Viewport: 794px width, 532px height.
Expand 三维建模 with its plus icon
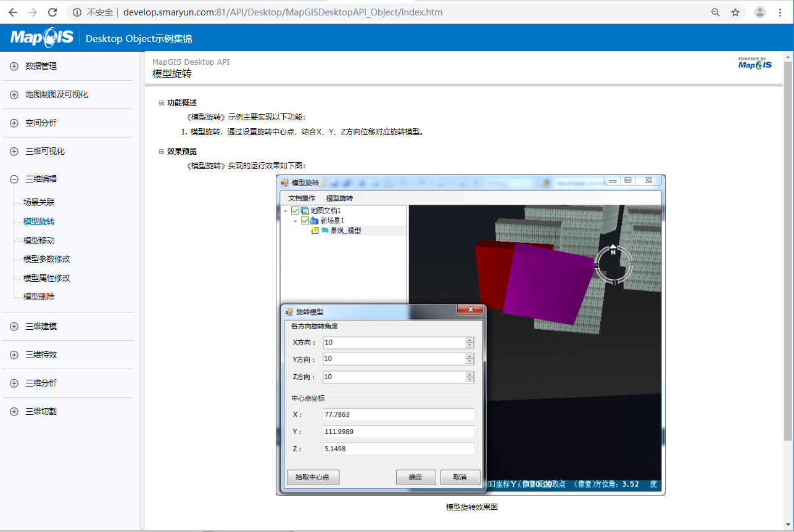[x=14, y=327]
